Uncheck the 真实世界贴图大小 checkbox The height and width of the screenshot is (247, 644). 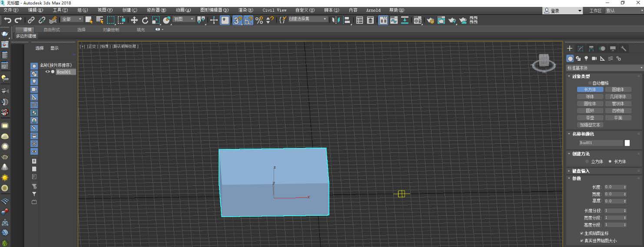pyautogui.click(x=582, y=240)
